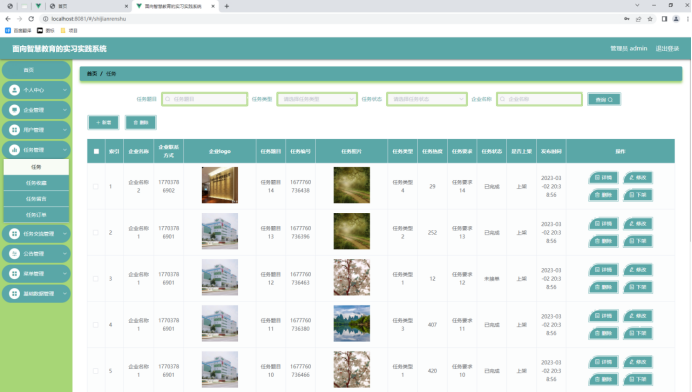
Task: Focus the 任务题目 search input
Action: point(205,99)
